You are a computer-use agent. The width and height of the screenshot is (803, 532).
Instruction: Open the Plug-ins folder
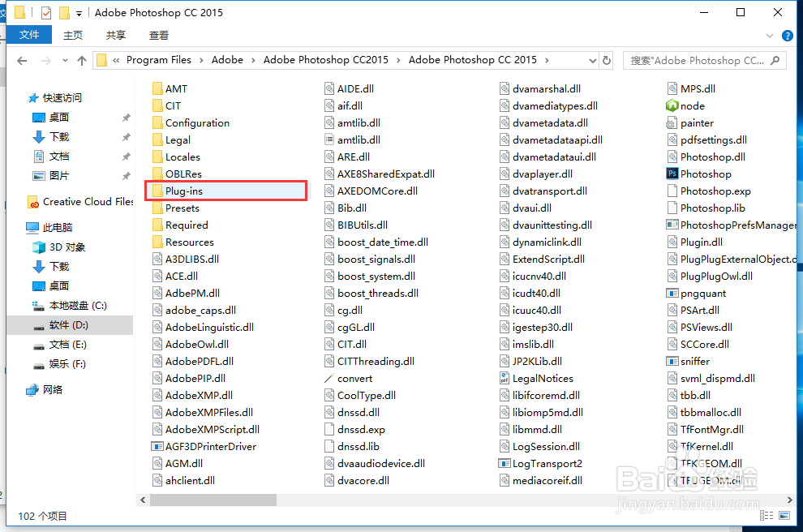point(177,191)
